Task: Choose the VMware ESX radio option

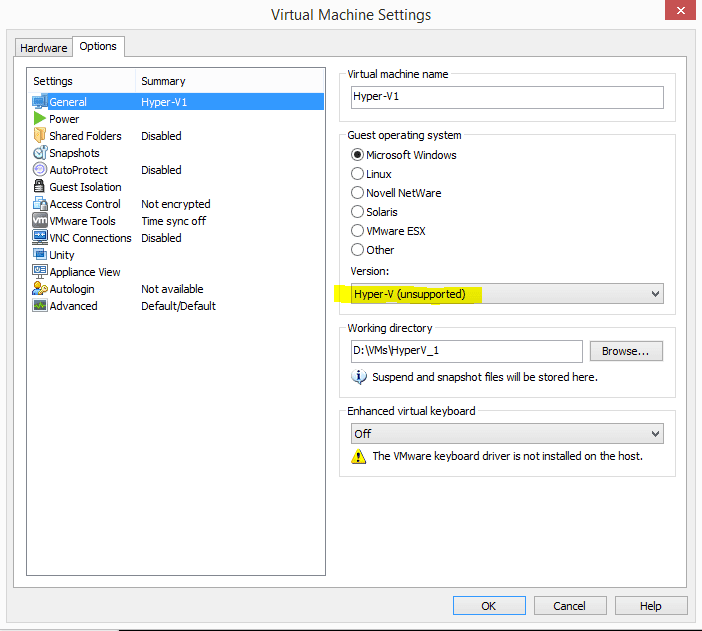Action: [358, 231]
